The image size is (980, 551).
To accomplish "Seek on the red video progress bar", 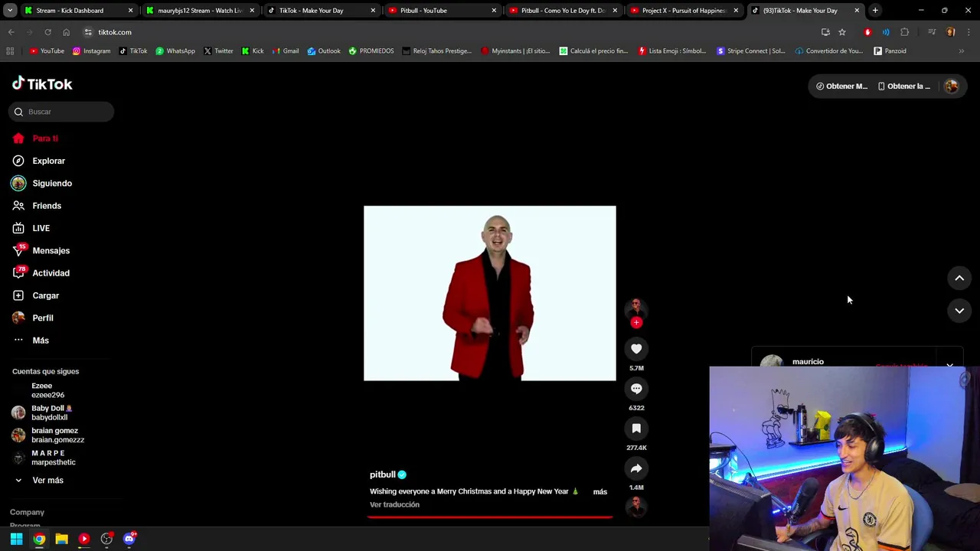I will tap(490, 517).
